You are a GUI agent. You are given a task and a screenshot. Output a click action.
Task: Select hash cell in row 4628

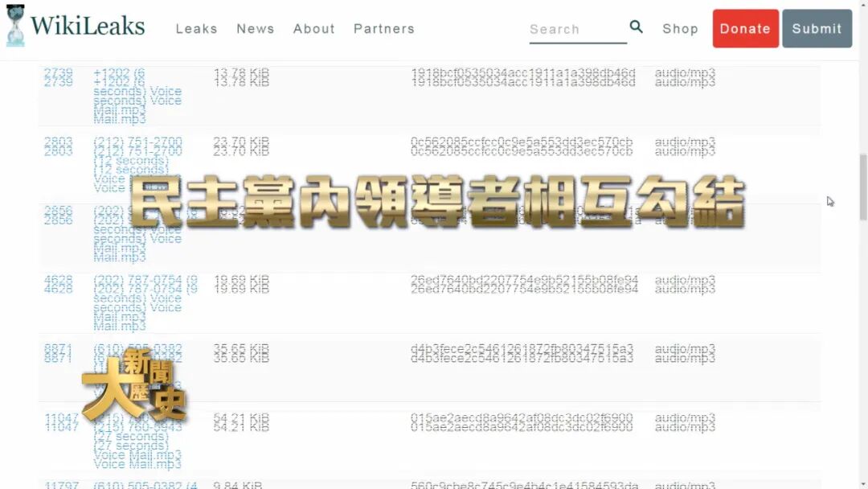point(524,284)
